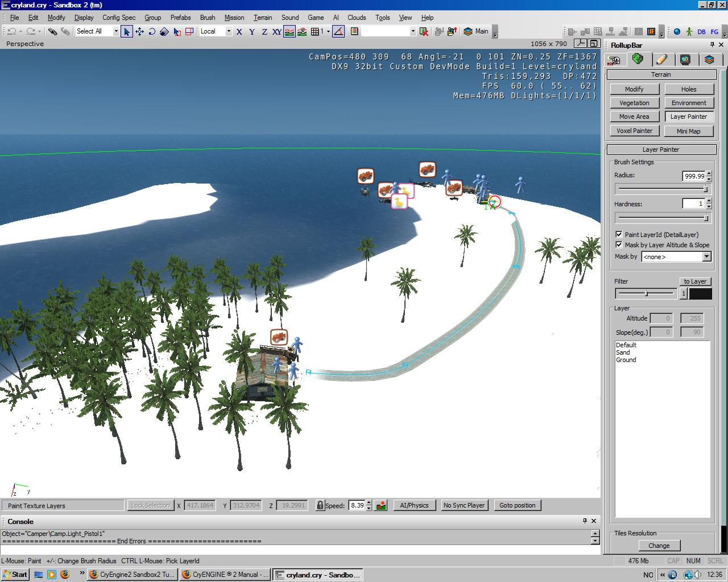This screenshot has width=728, height=582.
Task: Click the blue globe icon in top-right toolbar
Action: point(677,31)
